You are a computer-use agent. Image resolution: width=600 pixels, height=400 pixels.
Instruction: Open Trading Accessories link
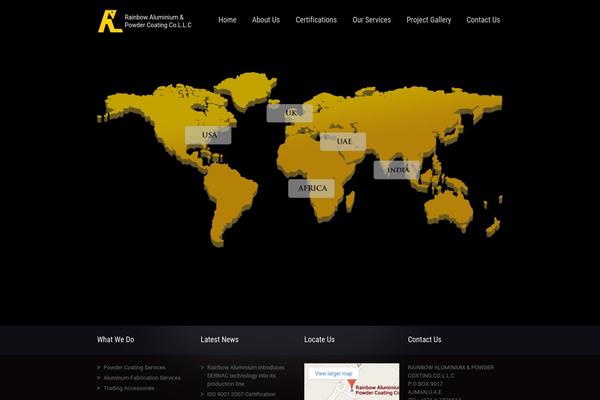pyautogui.click(x=129, y=388)
